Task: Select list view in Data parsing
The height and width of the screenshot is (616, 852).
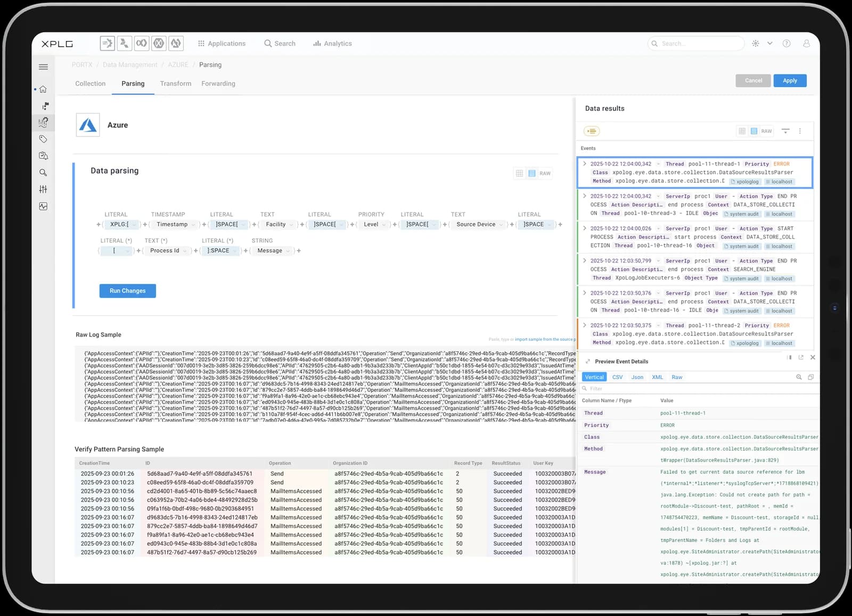Action: click(x=531, y=174)
